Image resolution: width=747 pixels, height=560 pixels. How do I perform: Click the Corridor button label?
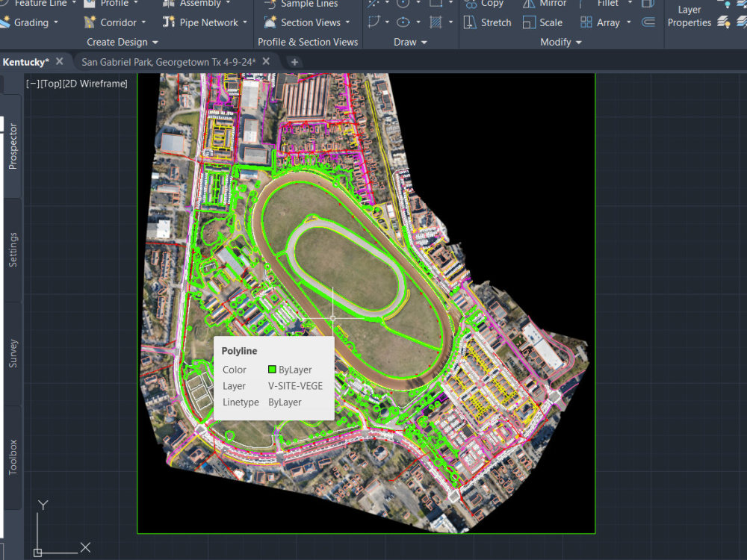(x=118, y=22)
